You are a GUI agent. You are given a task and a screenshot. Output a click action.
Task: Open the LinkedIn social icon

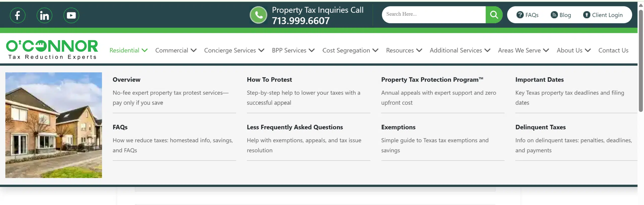coord(45,15)
